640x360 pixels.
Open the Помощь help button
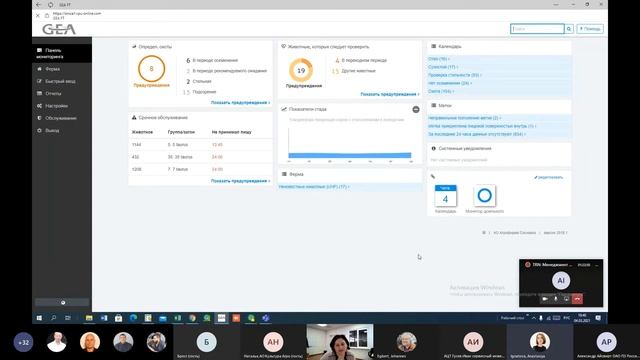pyautogui.click(x=590, y=29)
